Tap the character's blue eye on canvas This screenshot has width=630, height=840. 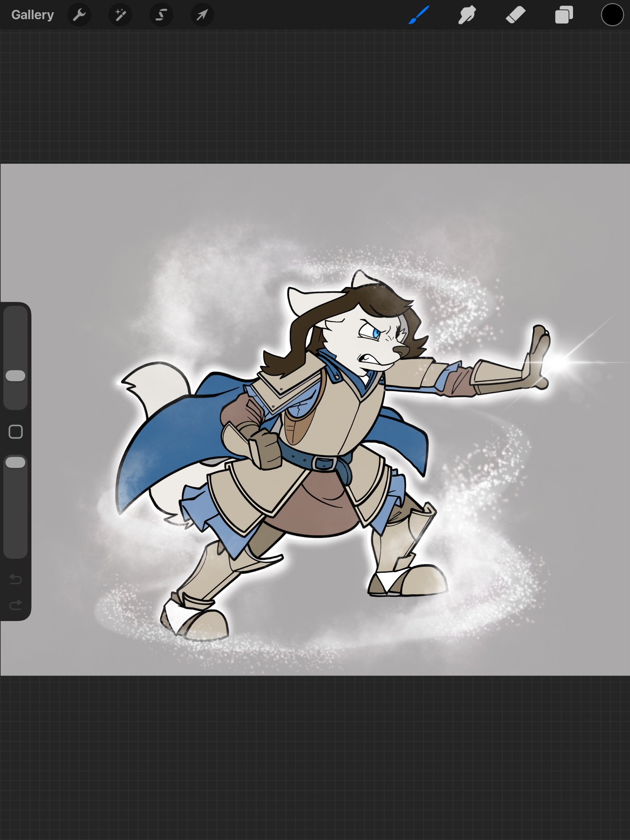coord(376,333)
